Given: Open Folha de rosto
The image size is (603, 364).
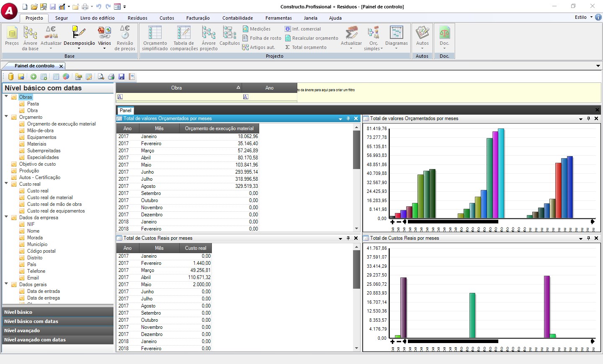Looking at the screenshot, I should coord(262,38).
